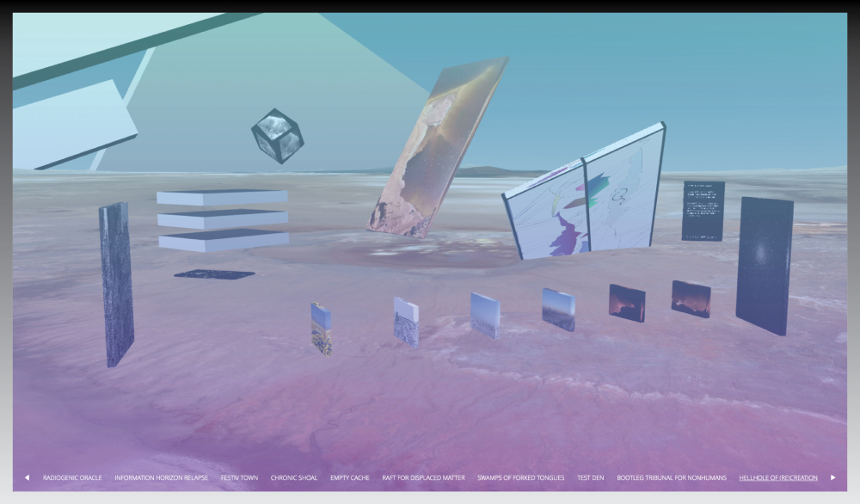Open Swamps of Forked Tongues

pos(520,477)
